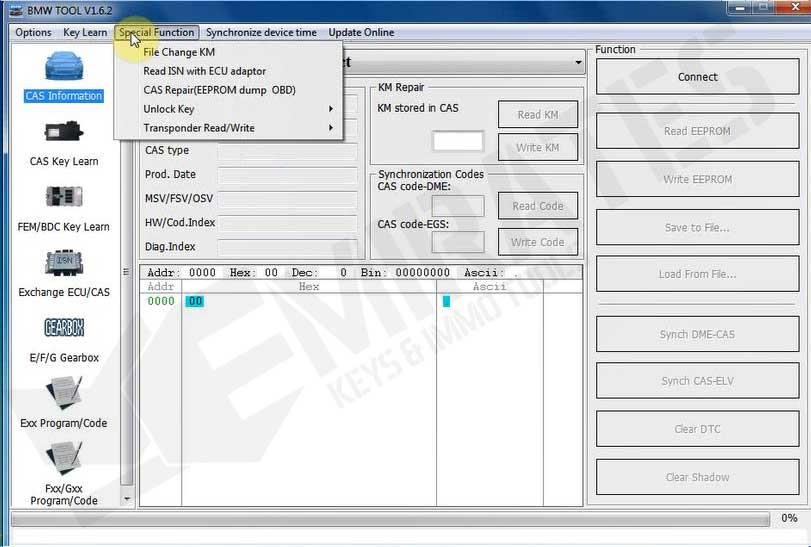Select the CAS Information car icon
Image resolution: width=811 pixels, height=547 pixels.
64,66
